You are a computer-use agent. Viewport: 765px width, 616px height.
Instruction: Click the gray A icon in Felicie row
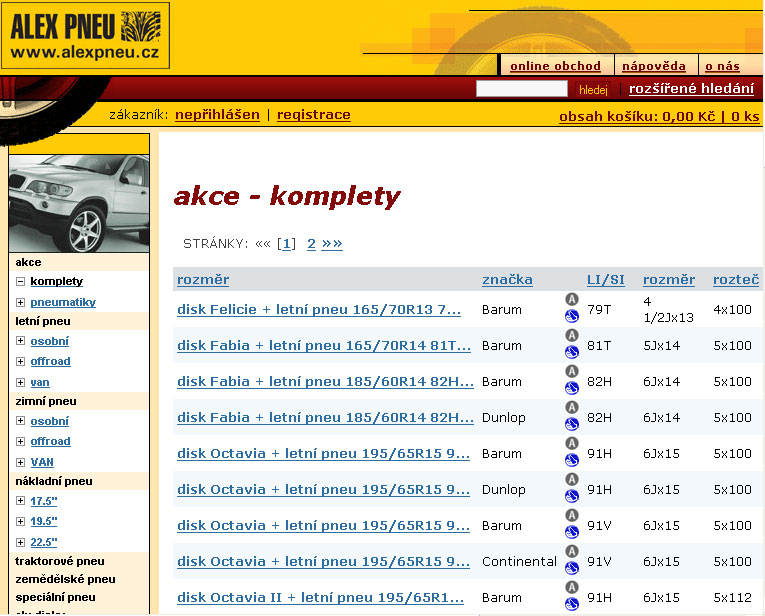pos(572,299)
